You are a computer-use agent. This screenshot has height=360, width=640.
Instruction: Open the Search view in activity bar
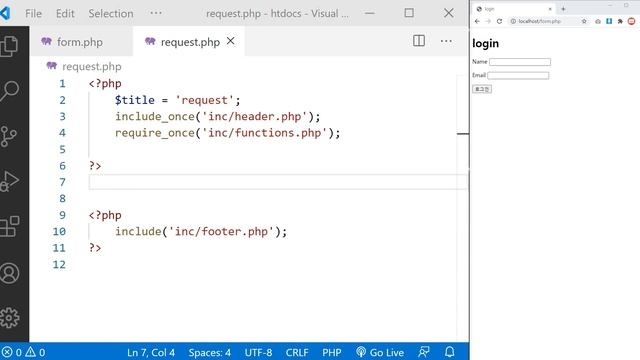click(x=9, y=91)
